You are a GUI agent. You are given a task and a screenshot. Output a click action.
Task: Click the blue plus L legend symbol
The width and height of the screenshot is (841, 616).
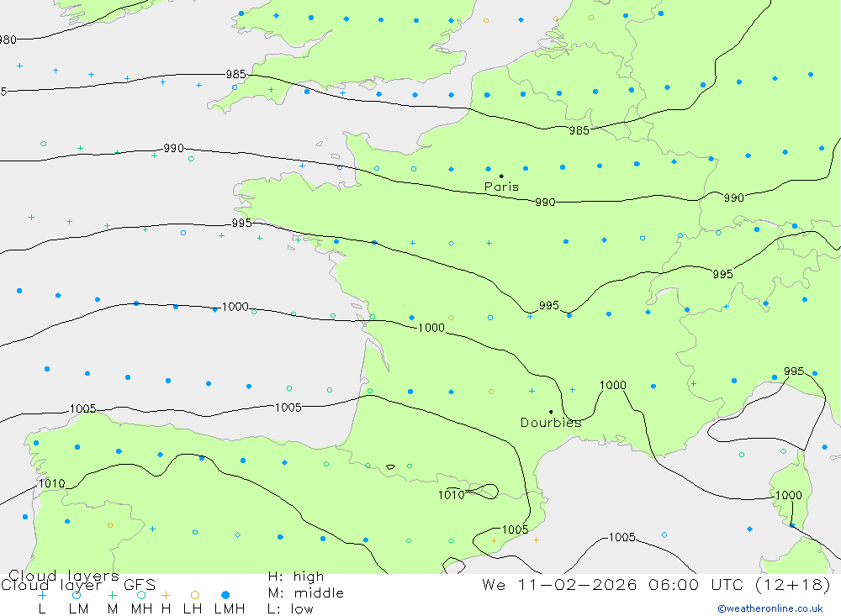pos(42,595)
